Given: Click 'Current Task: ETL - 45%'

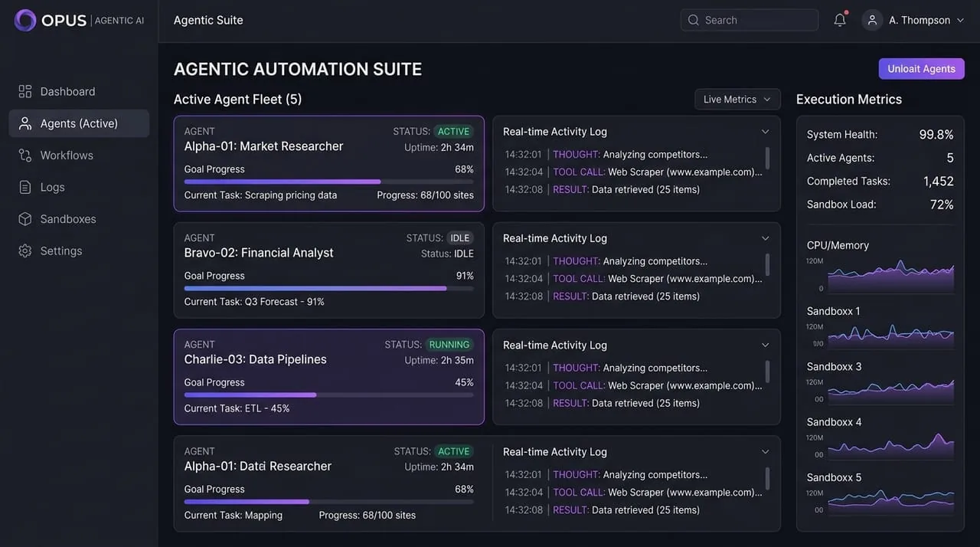Looking at the screenshot, I should (237, 408).
